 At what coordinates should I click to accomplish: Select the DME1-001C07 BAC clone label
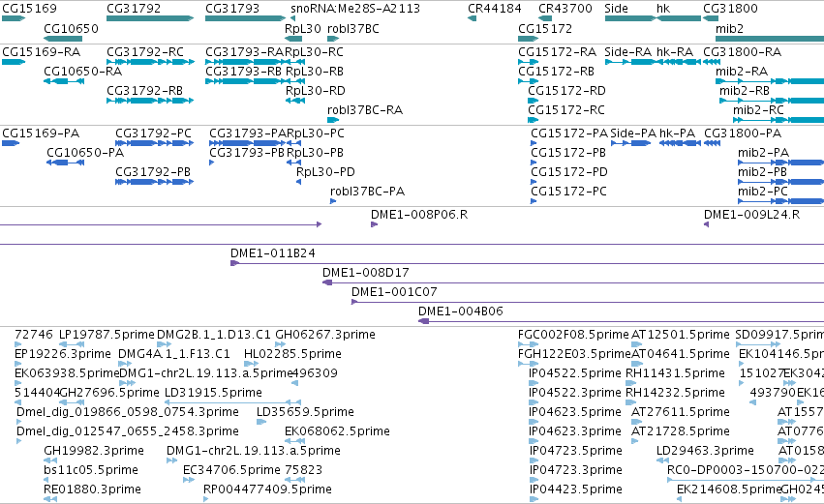tap(394, 292)
